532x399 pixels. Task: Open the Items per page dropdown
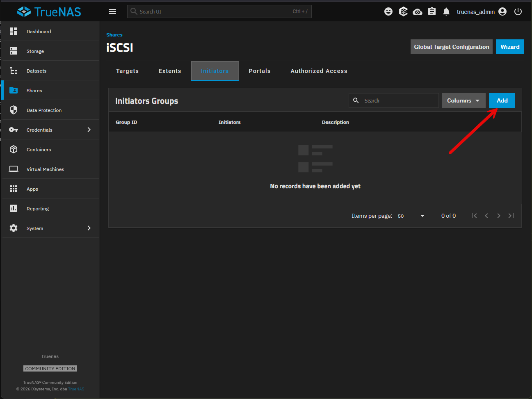(x=411, y=216)
